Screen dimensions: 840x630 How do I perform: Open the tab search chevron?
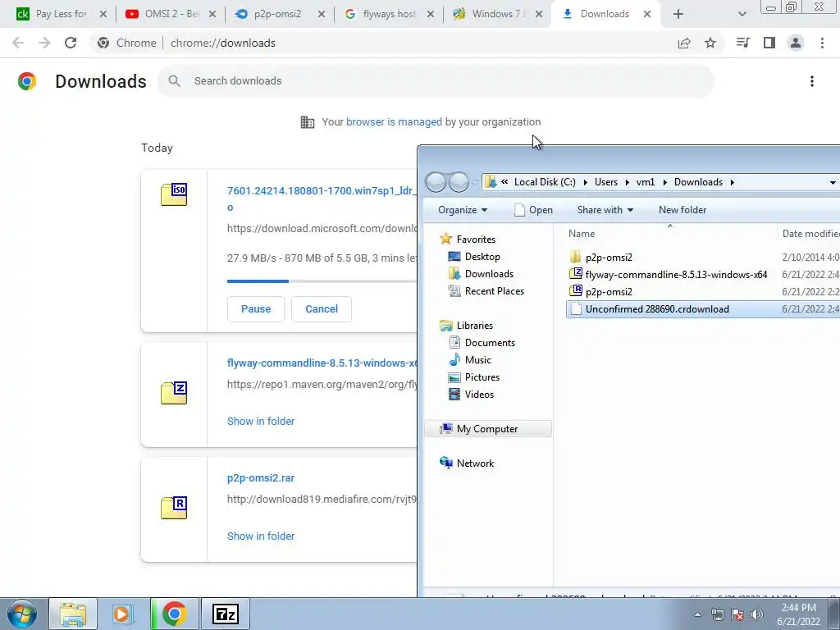[x=742, y=14]
